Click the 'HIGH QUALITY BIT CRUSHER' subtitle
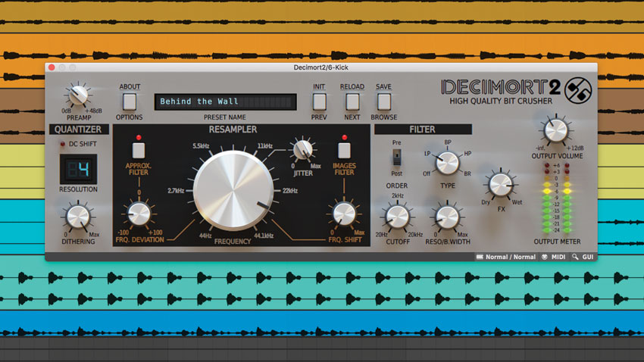Screen dimensions: 644x362 tap(501, 101)
